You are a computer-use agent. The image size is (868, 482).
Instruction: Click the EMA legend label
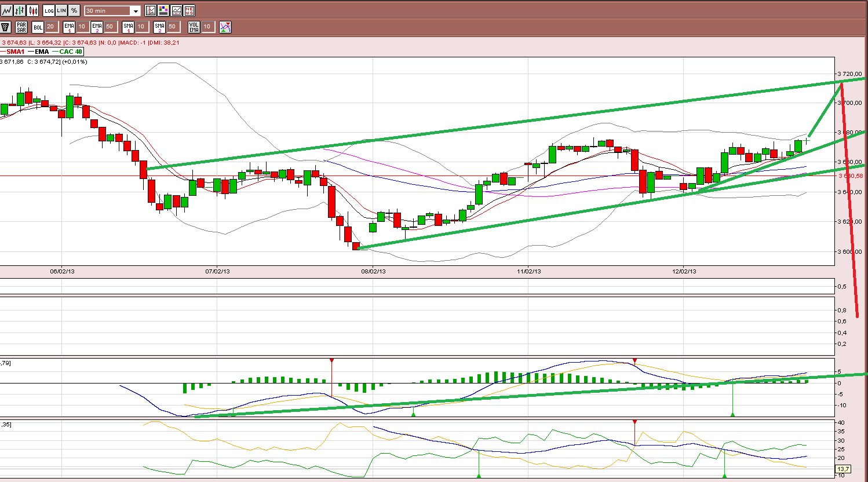(x=42, y=52)
